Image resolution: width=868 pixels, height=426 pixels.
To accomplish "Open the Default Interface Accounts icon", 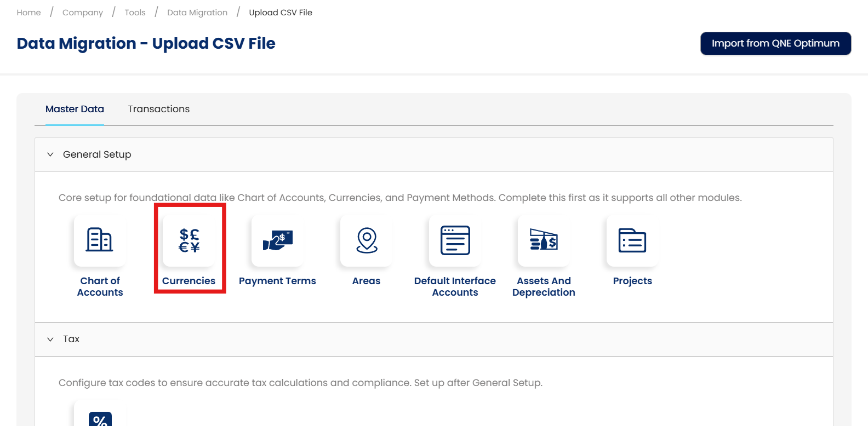I will coord(455,240).
